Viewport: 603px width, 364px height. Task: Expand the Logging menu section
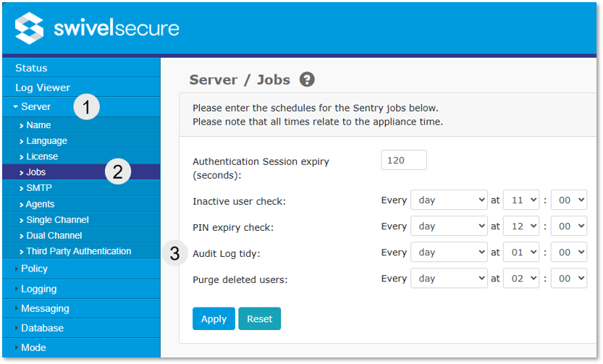point(38,289)
